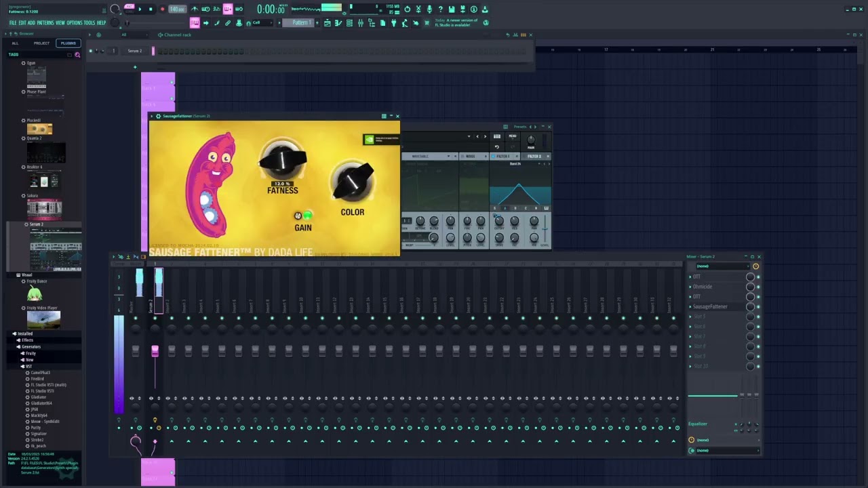This screenshot has height=488, width=868.
Task: Open the playlist view icon
Action: coord(328,22)
